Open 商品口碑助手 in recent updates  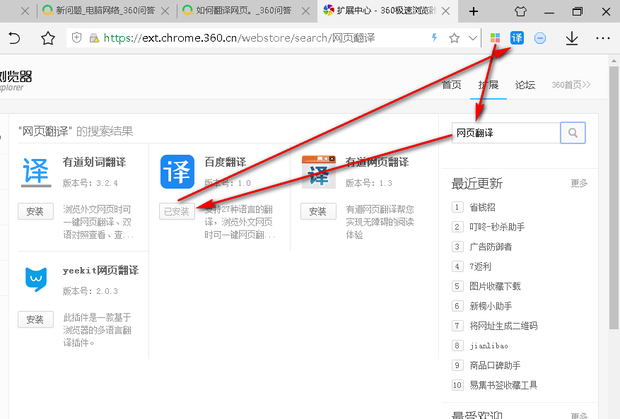tap(495, 365)
